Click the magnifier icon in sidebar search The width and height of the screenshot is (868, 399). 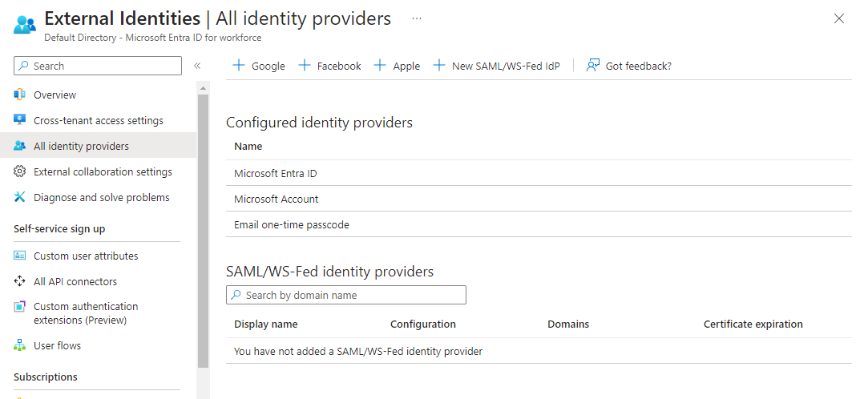23,66
